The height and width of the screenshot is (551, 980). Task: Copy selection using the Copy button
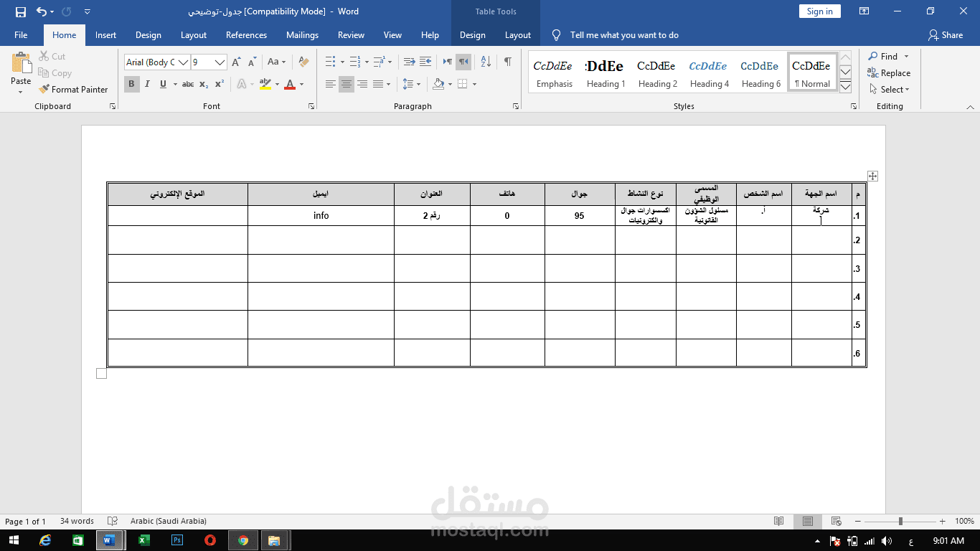55,73
